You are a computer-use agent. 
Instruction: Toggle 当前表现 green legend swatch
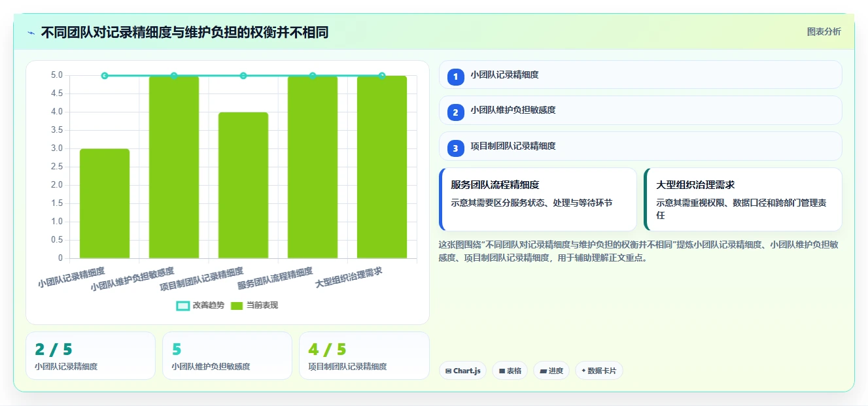point(237,305)
